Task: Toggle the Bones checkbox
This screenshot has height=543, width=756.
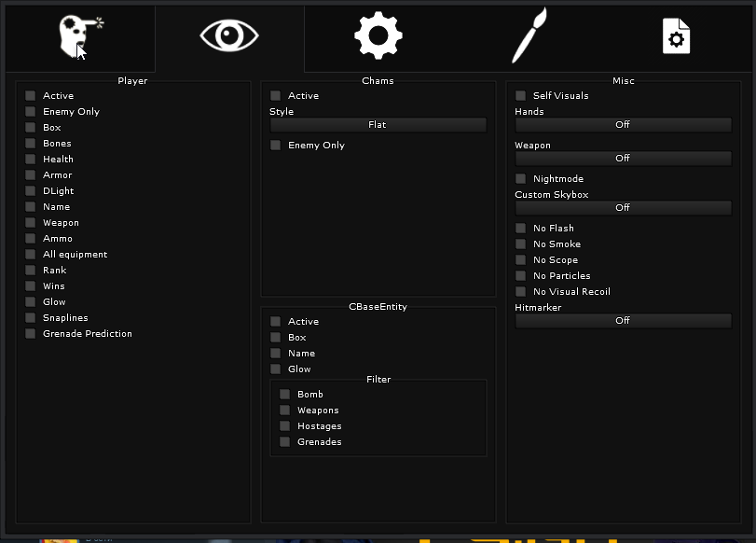Action: [x=31, y=144]
